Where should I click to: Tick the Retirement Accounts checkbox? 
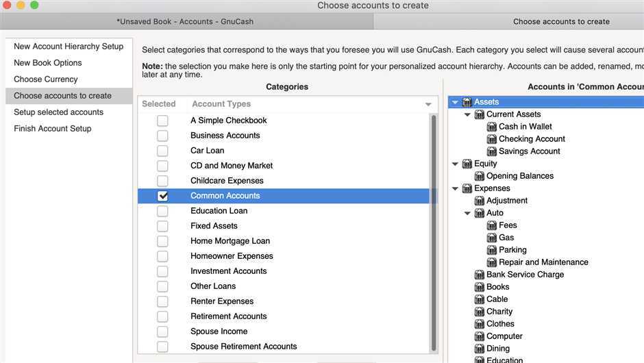[162, 316]
